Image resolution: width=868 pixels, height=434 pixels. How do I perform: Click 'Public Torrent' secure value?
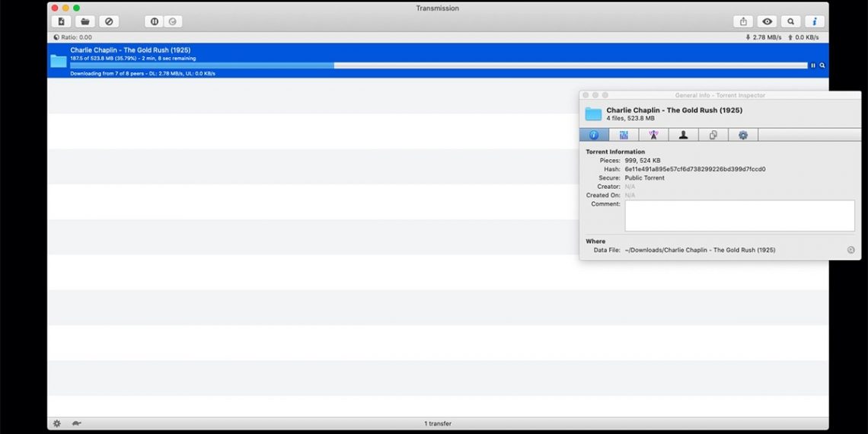tap(644, 178)
